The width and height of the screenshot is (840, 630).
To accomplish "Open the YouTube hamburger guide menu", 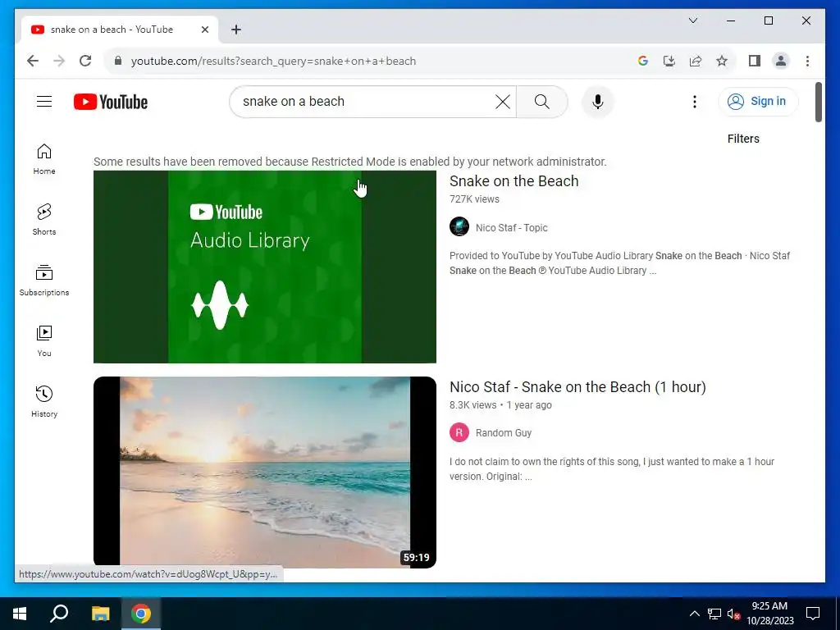I will point(44,101).
